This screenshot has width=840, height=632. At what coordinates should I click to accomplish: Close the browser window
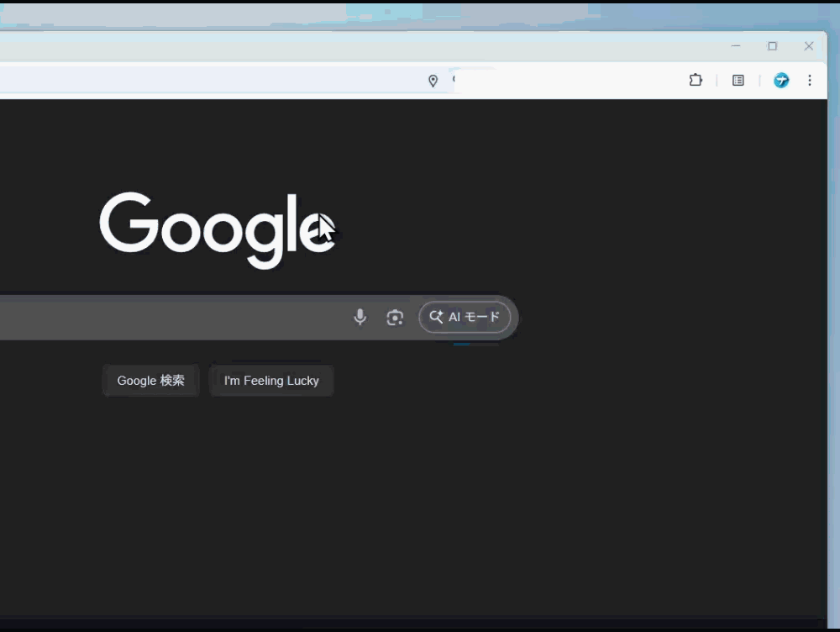click(x=809, y=46)
